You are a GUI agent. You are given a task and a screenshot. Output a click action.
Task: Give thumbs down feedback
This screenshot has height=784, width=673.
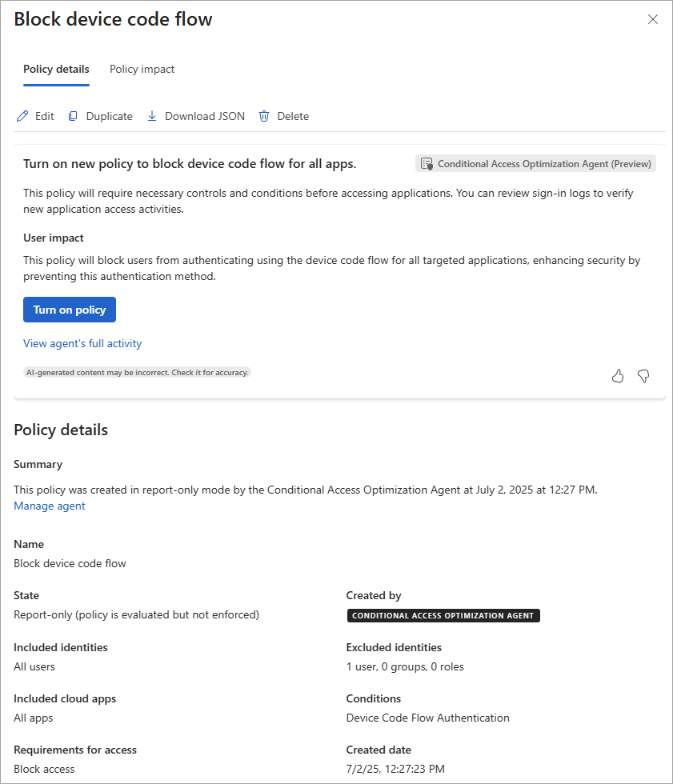643,376
